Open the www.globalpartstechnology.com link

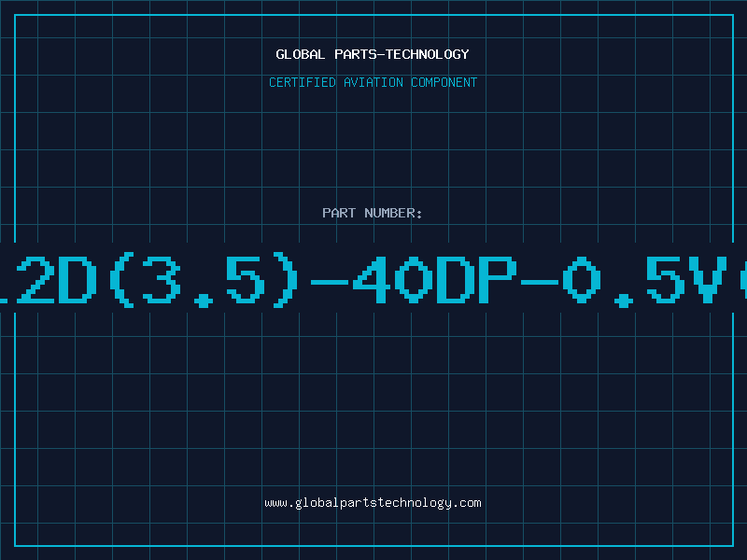click(373, 503)
